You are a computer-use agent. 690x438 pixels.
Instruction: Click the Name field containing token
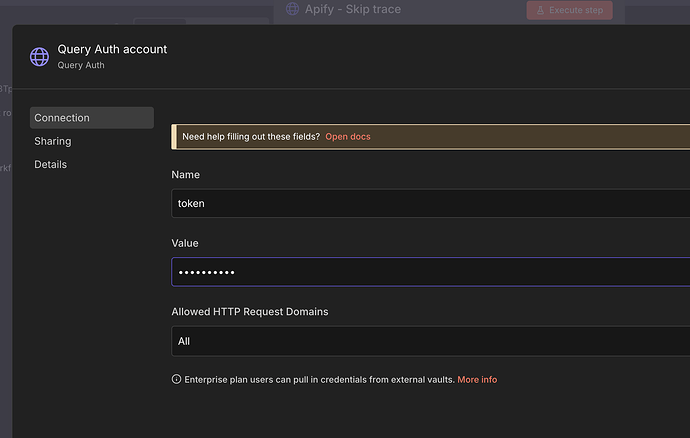(430, 203)
